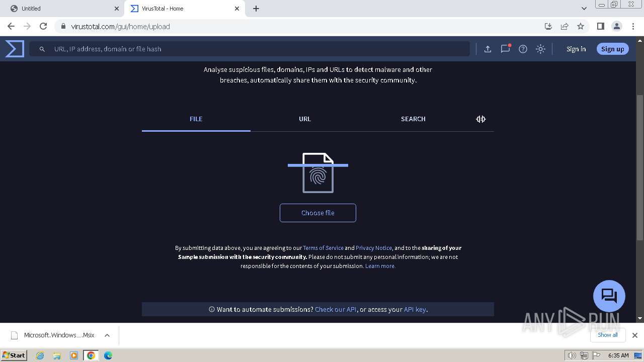Open the Windows Start menu
Screen dimensions: 644x362
(x=14, y=355)
